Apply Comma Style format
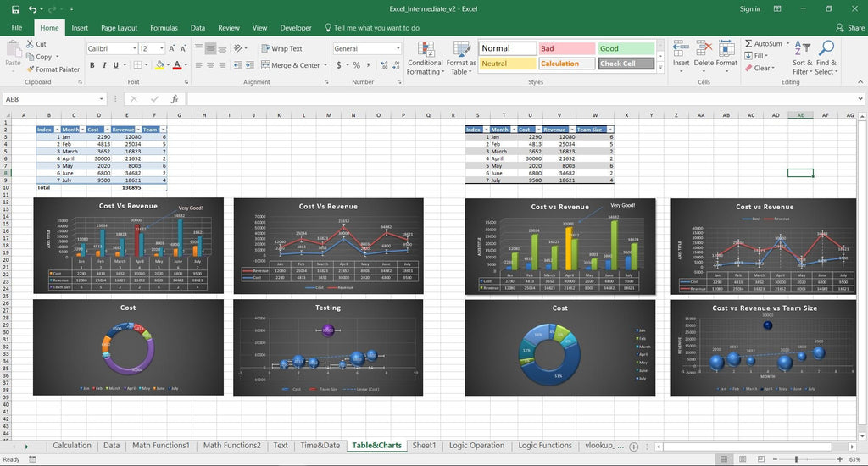The width and height of the screenshot is (868, 466). (x=368, y=65)
